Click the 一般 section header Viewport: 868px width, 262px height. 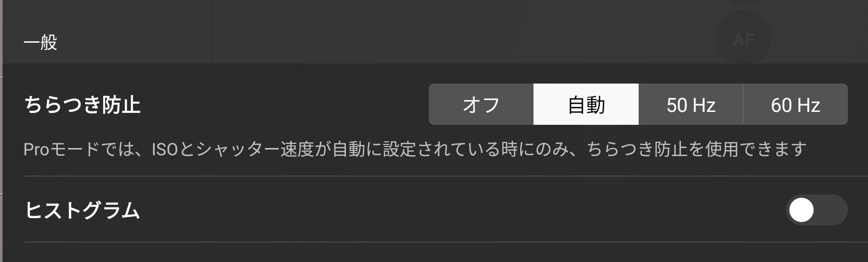(x=41, y=42)
